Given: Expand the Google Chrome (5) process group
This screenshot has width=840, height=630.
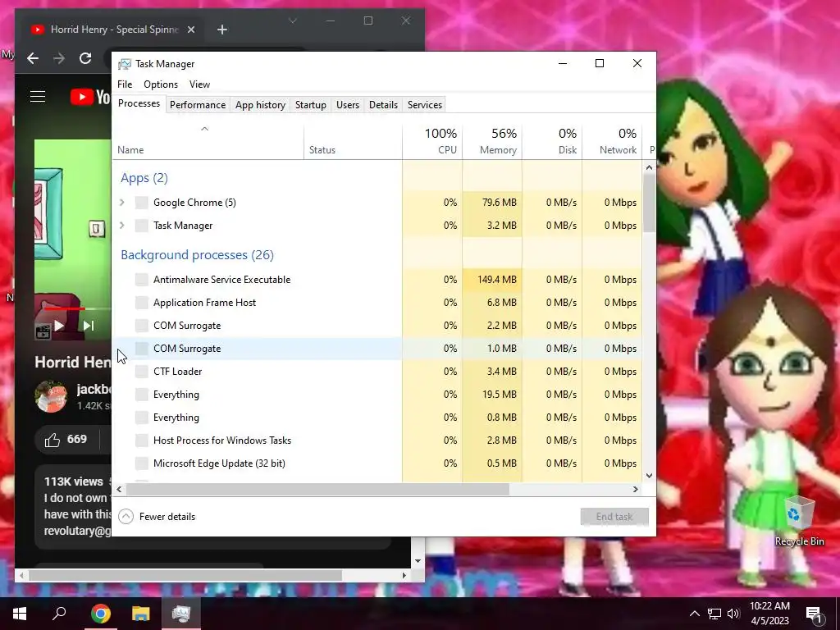Looking at the screenshot, I should [122, 203].
